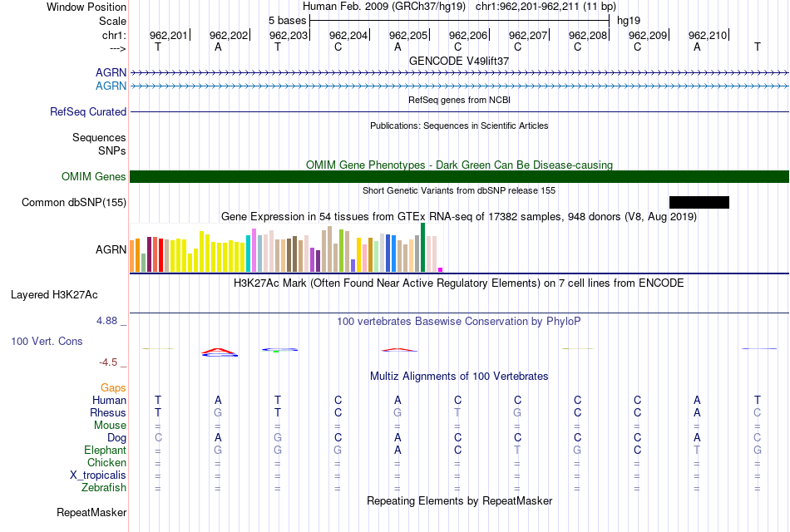Select the Chicken species row label

[x=106, y=462]
